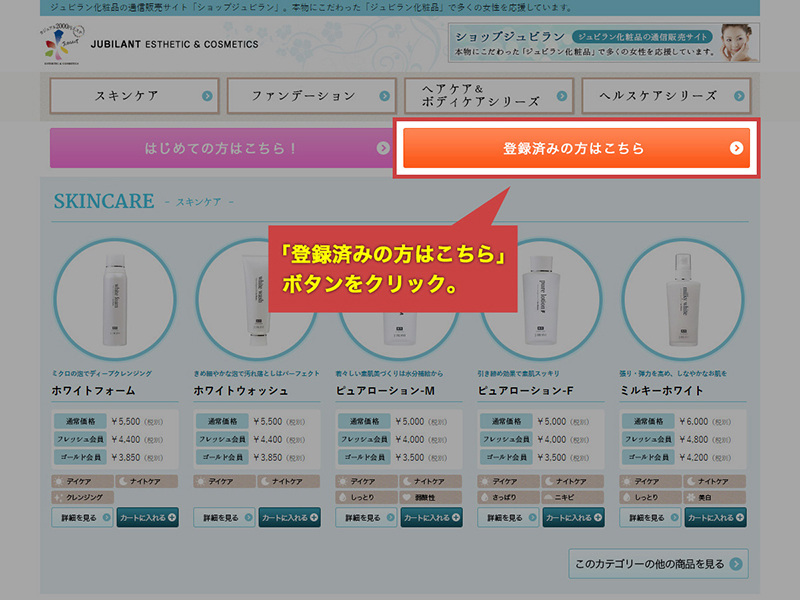Select the しっとり tag under ピュアローション-M
Viewport: 800px width, 600px height.
pyautogui.click(x=366, y=497)
